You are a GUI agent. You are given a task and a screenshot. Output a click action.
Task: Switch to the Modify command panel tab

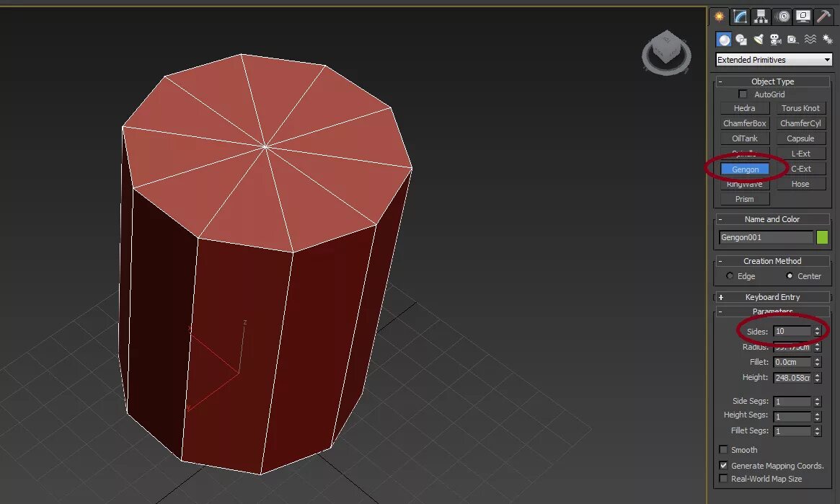pyautogui.click(x=740, y=16)
